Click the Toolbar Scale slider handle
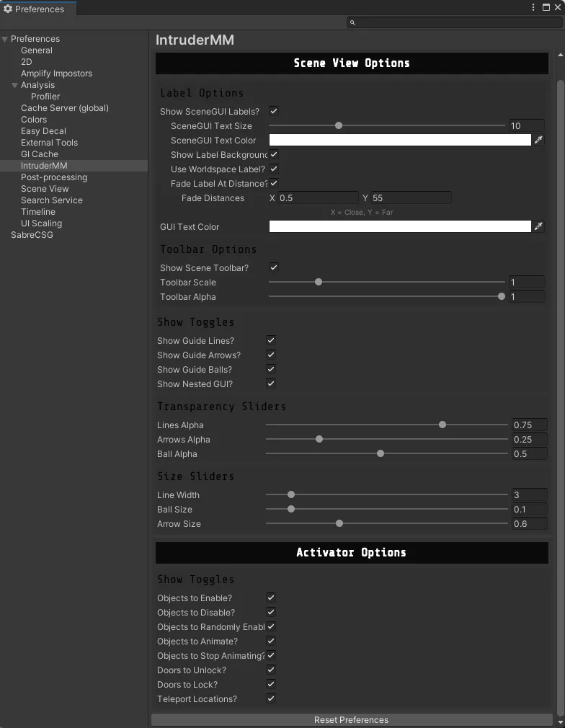Image resolution: width=565 pixels, height=728 pixels. pyautogui.click(x=319, y=282)
